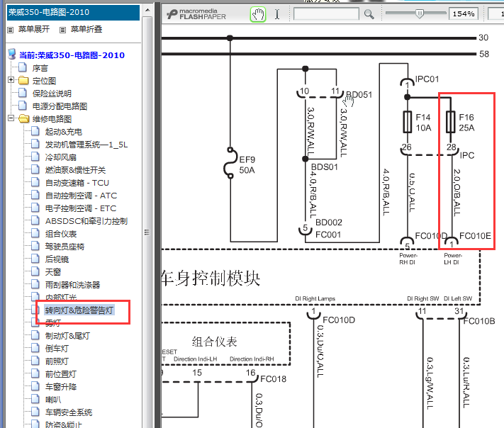Expand the 定位图 folder
The image size is (504, 428).
coord(11,79)
